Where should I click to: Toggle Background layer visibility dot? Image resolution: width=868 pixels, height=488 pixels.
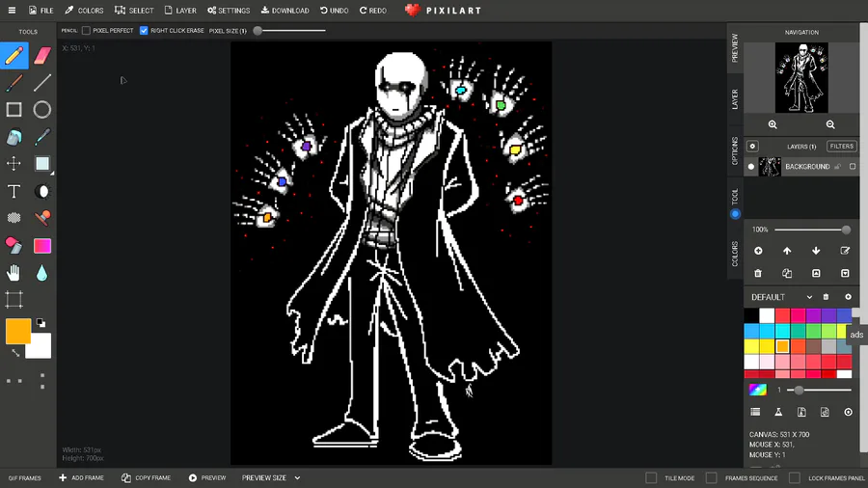[x=751, y=167]
